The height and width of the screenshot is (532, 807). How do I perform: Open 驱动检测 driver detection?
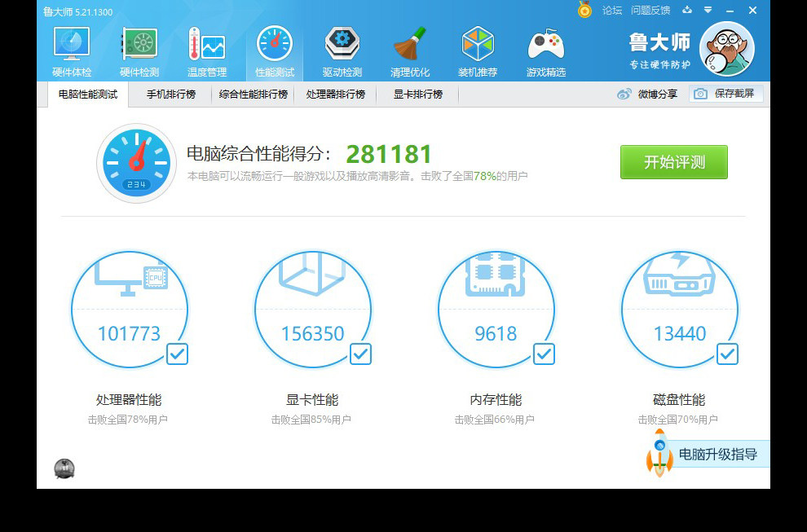tap(342, 52)
